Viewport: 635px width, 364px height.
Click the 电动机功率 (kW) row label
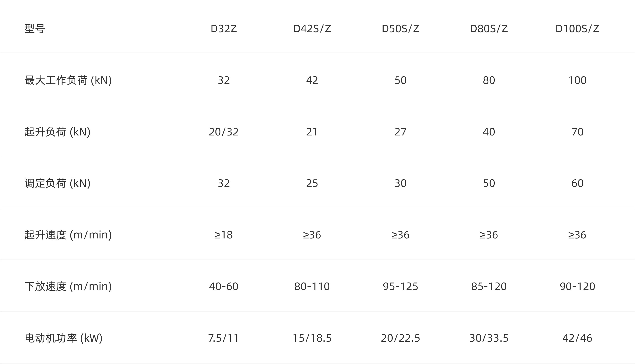63,338
